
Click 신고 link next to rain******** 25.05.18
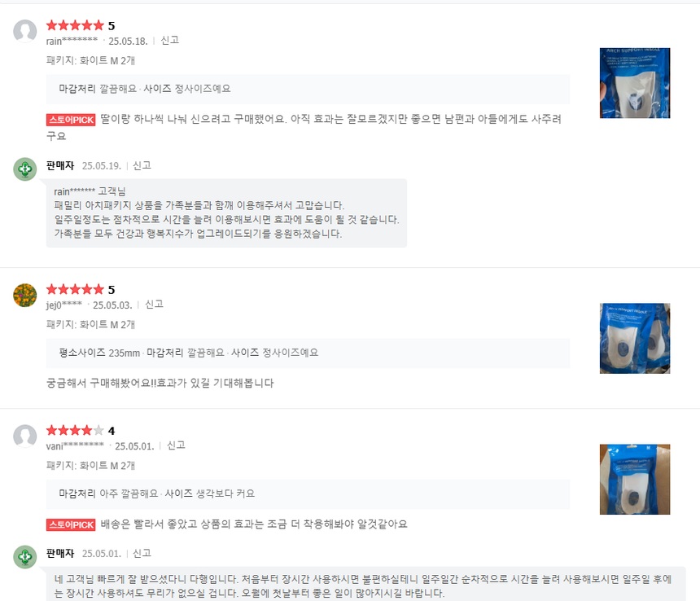coord(169,41)
